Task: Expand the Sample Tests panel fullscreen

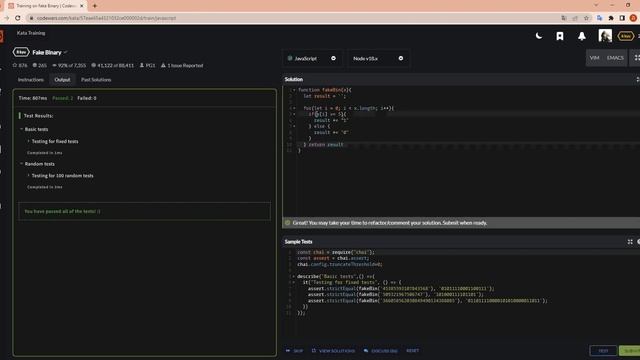Action: point(630,242)
